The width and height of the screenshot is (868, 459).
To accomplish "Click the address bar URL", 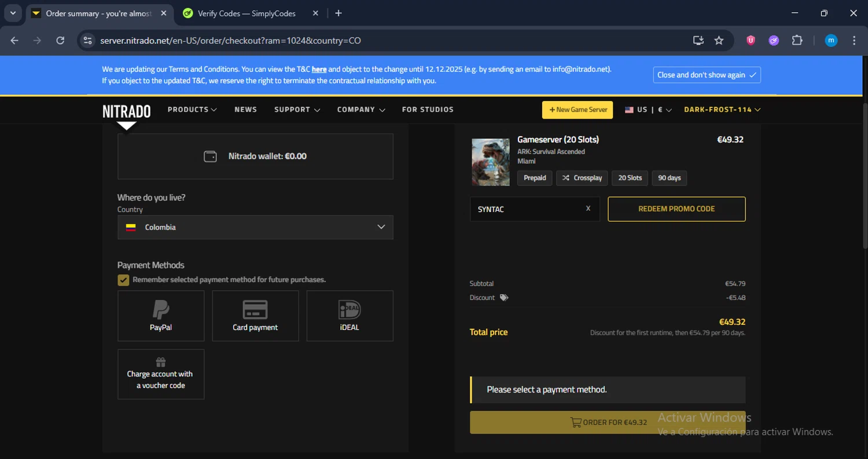I will pyautogui.click(x=231, y=40).
